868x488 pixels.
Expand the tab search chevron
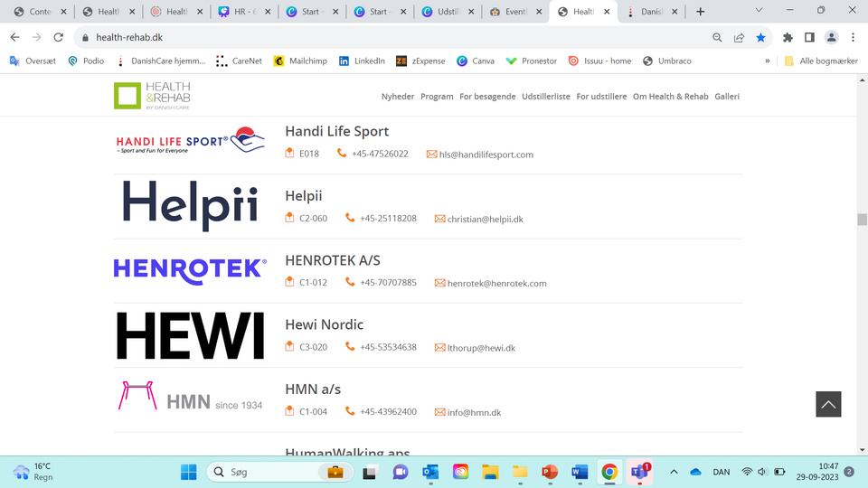click(x=759, y=11)
